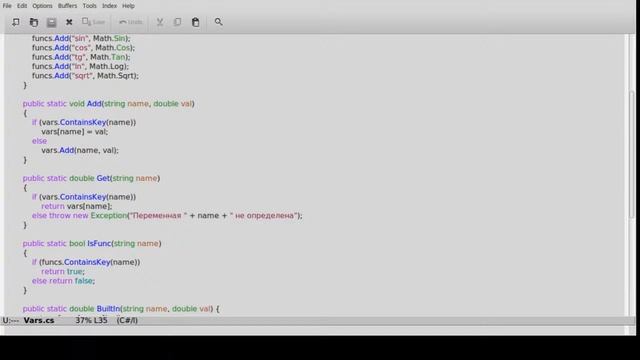640x360 pixels.
Task: Click the 37% L35 position indicator
Action: point(91,320)
